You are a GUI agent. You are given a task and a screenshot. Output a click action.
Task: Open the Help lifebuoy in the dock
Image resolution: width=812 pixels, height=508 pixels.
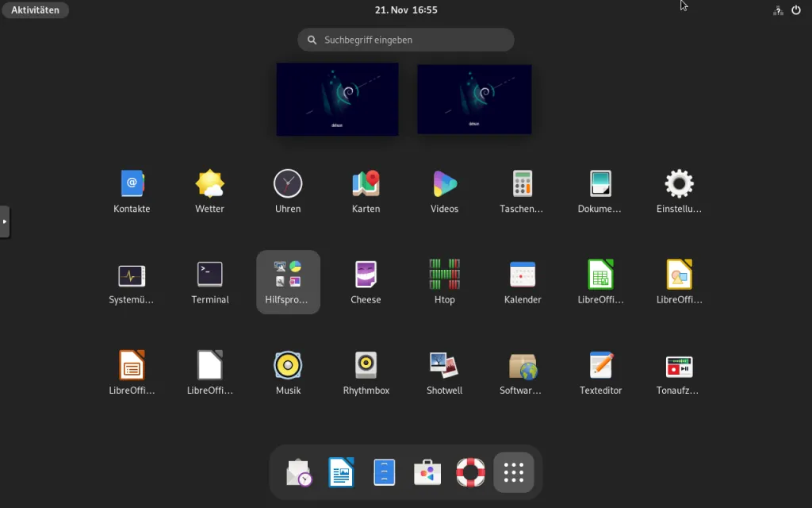470,472
